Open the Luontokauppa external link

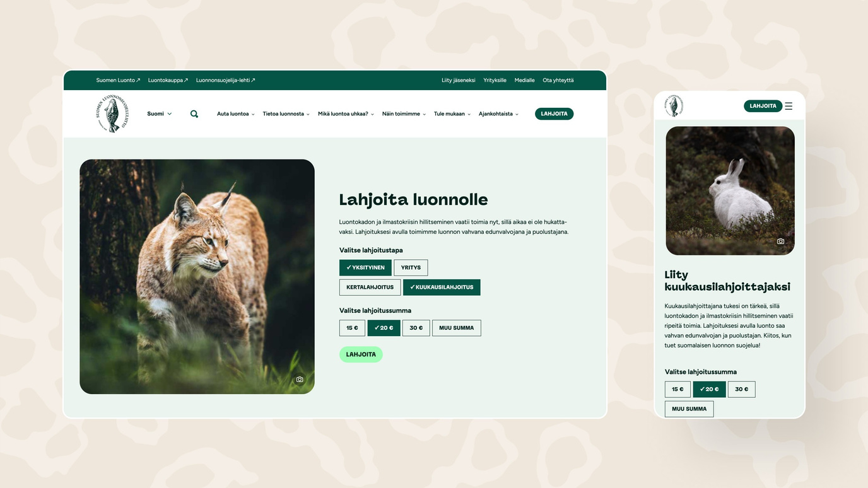point(168,80)
